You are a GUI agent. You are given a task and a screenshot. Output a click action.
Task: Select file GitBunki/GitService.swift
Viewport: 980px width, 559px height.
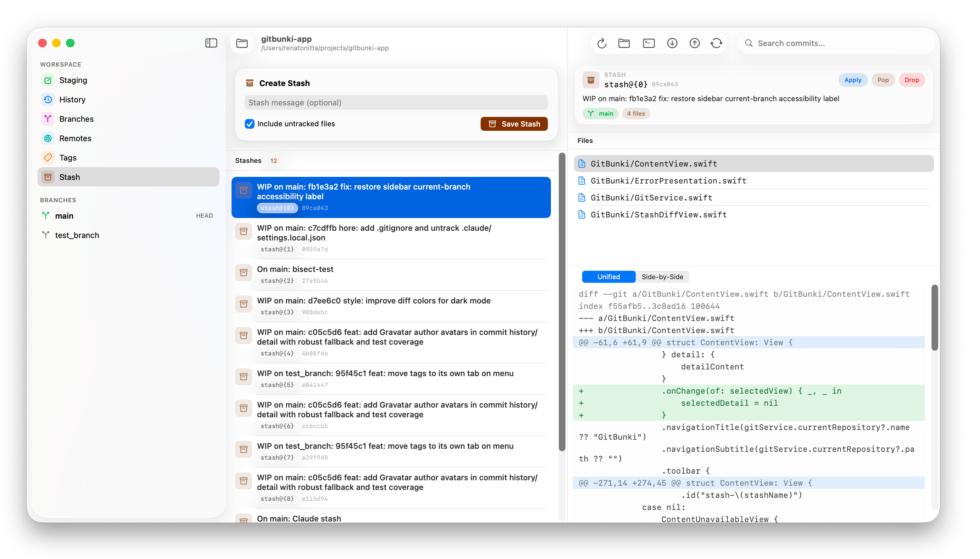pos(753,198)
